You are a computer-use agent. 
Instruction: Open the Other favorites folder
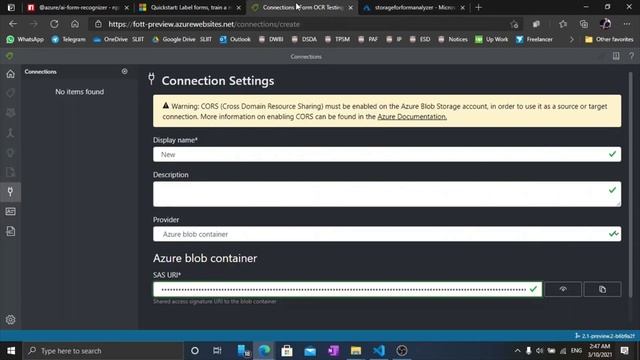click(609, 40)
